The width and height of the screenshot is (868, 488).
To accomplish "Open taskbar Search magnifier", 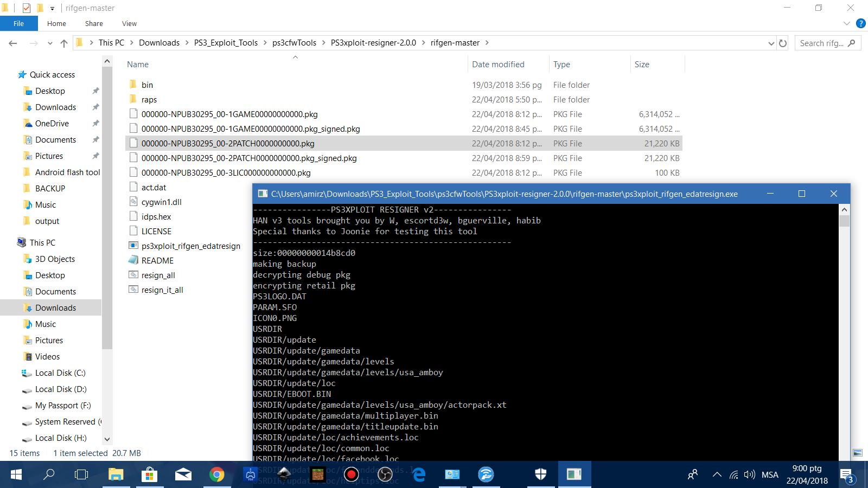I will pyautogui.click(x=49, y=474).
